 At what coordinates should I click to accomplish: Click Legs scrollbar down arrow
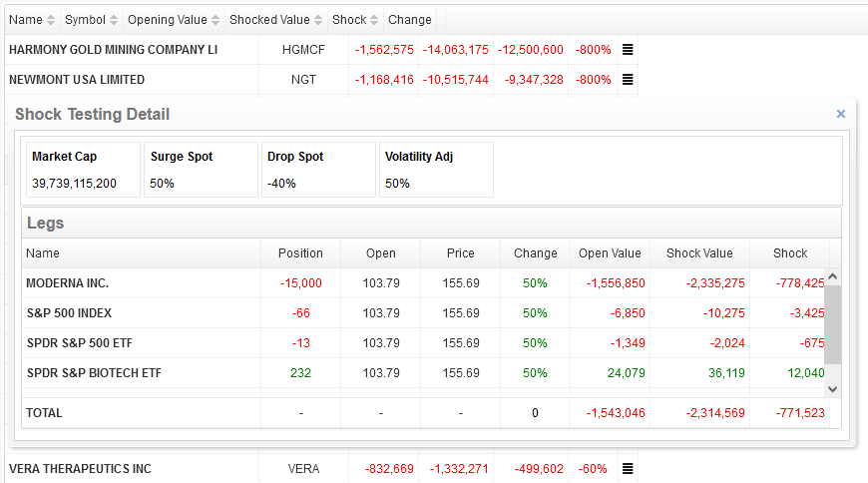pos(832,389)
